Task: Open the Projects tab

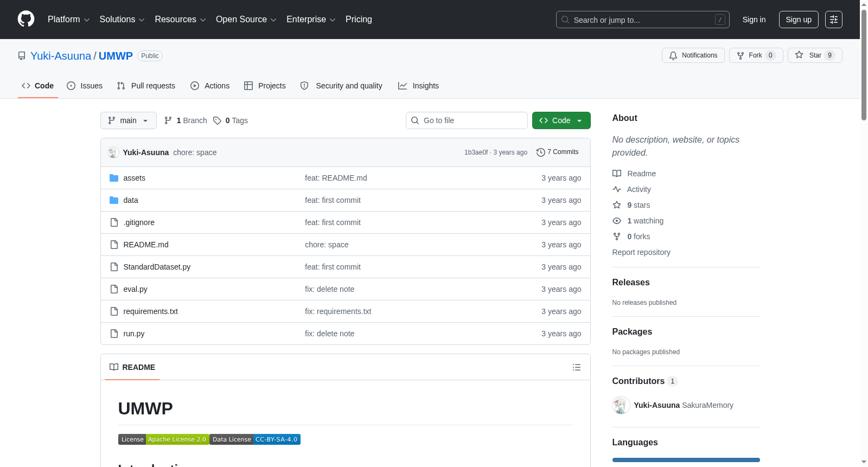Action: [265, 86]
